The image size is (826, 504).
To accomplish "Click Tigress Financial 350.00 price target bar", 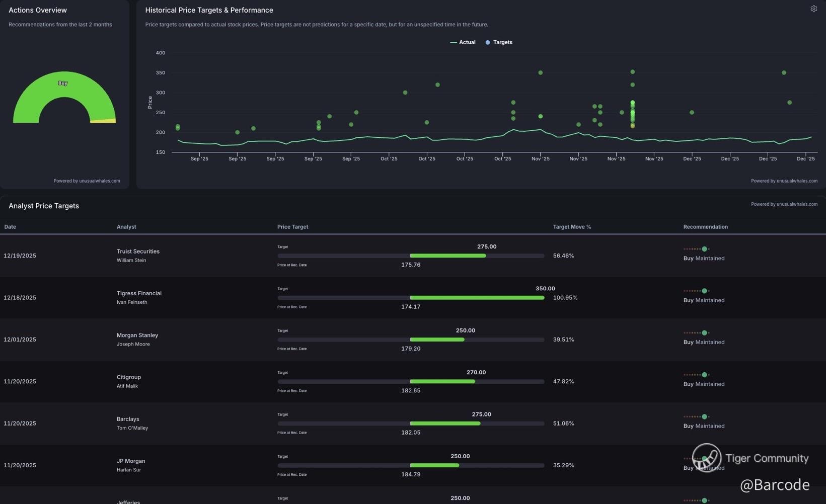I will pyautogui.click(x=477, y=298).
